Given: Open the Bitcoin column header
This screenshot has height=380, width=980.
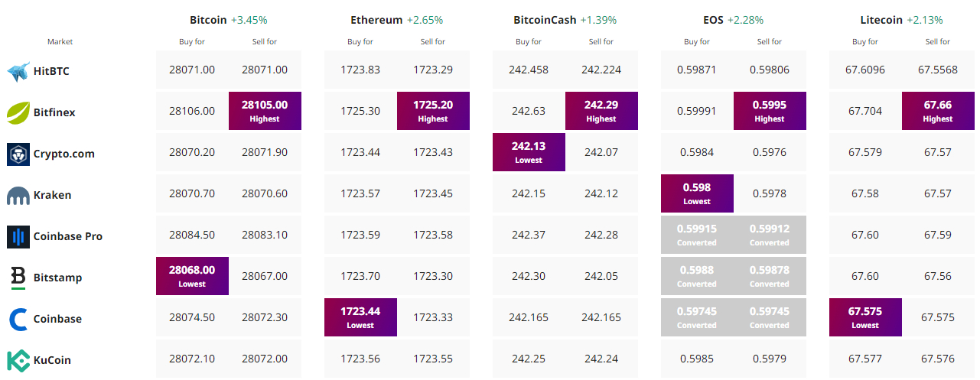Looking at the screenshot, I should [x=208, y=20].
